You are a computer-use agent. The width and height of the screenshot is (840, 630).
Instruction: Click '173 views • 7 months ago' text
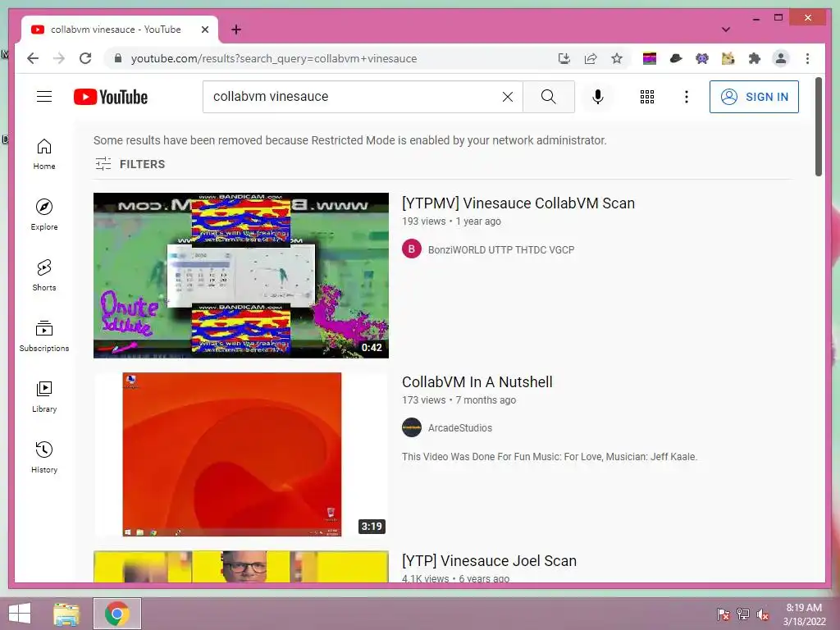pos(459,400)
